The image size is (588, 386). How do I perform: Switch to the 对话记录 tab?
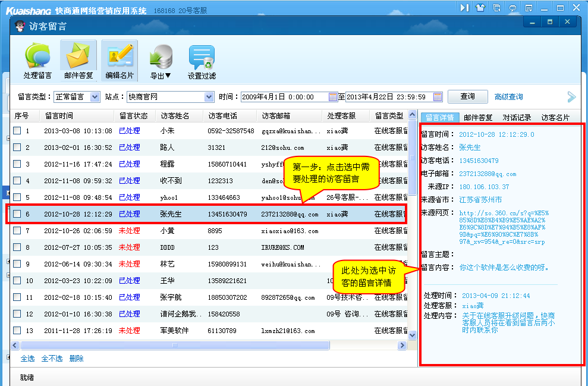pos(517,118)
